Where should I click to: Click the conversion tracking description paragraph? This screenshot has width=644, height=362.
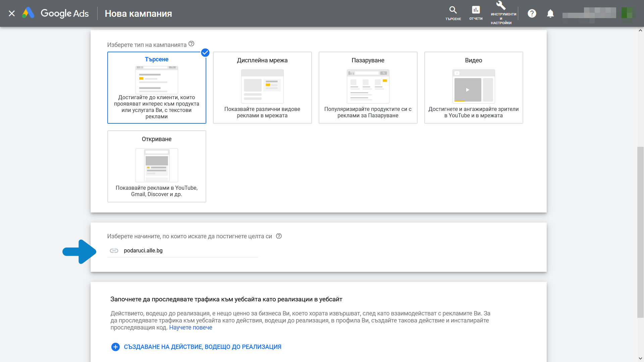tap(301, 320)
